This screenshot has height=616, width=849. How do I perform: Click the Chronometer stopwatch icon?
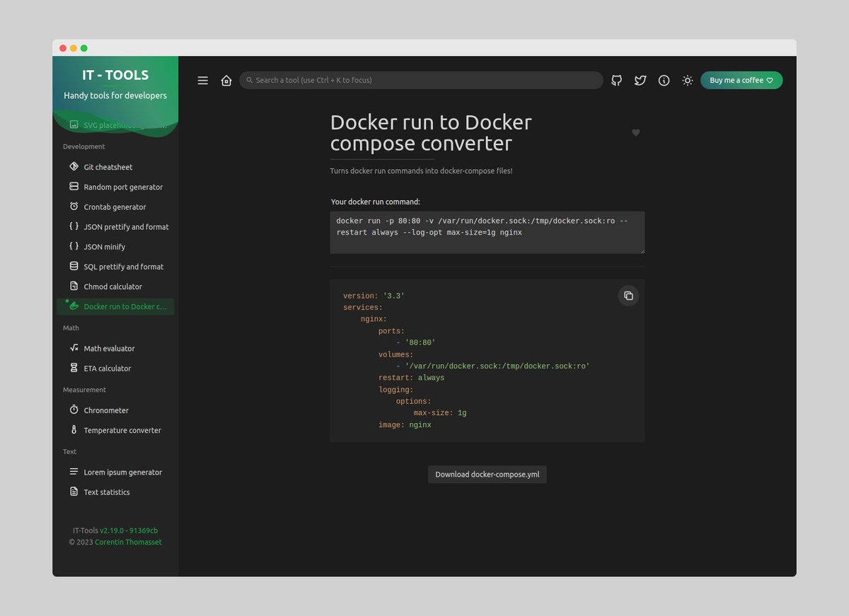point(74,409)
